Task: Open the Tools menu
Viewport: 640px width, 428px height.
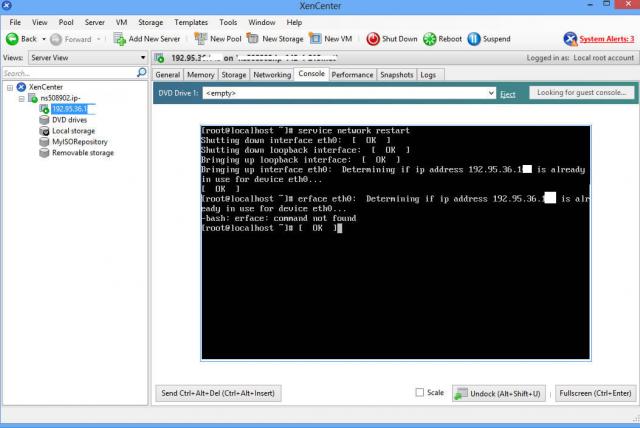Action: coord(228,22)
